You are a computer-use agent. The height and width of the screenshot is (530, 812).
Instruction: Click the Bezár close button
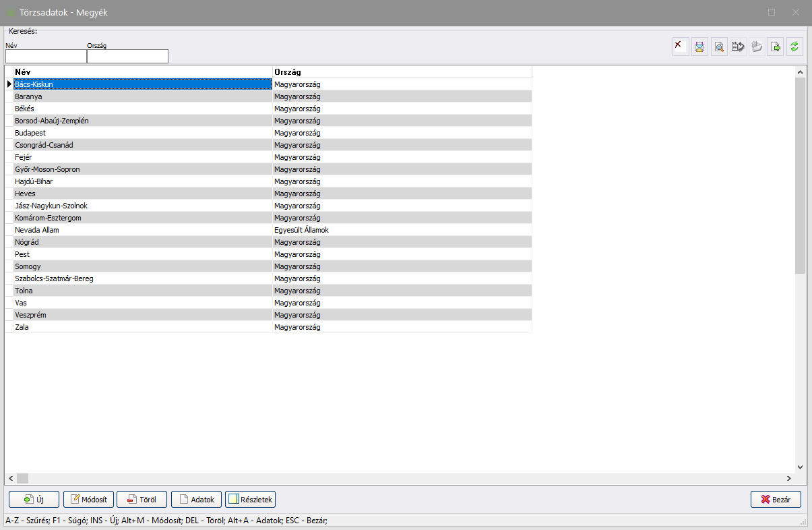click(x=776, y=500)
